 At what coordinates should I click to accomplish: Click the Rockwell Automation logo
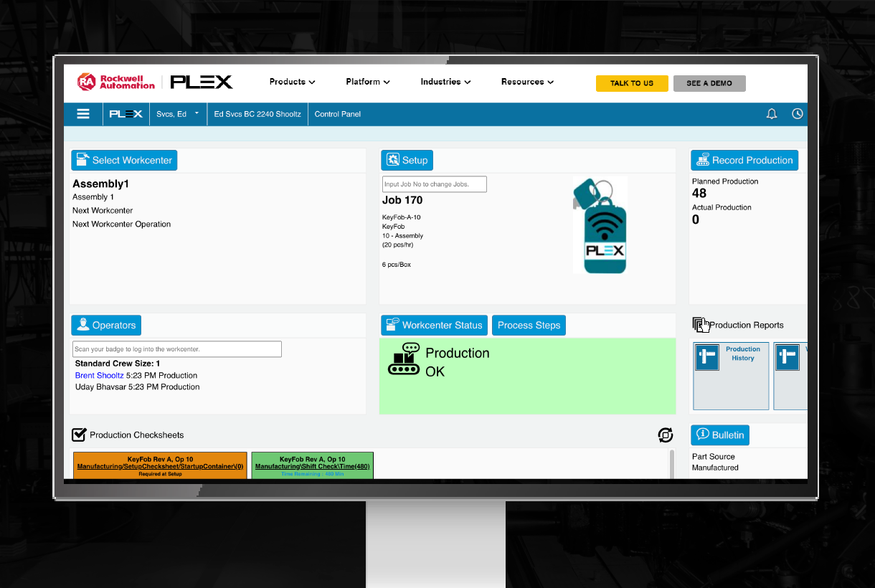click(115, 82)
